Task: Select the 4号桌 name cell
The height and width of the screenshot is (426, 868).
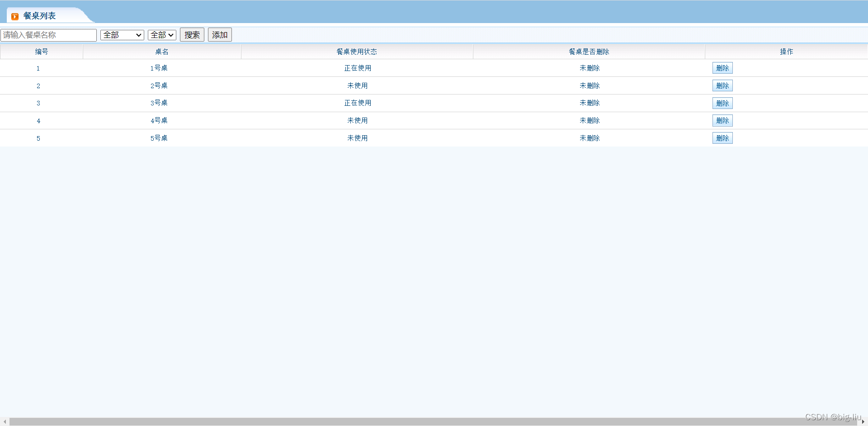Action: (159, 120)
